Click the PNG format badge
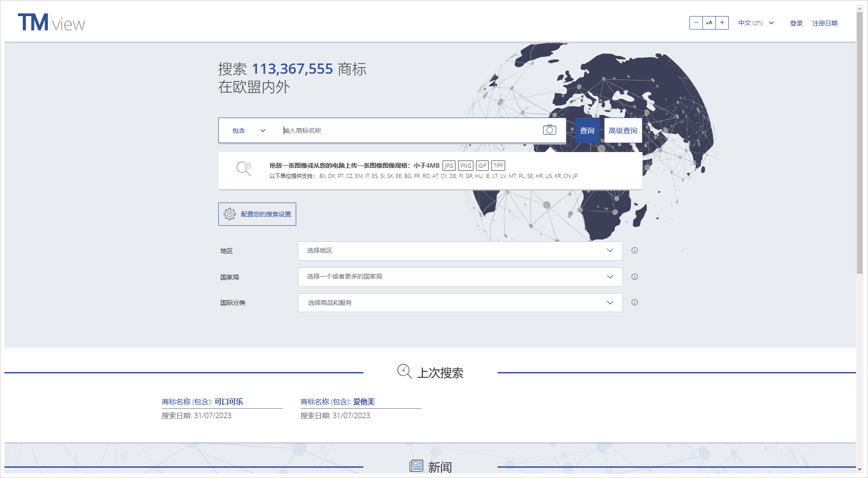868x478 pixels. click(x=466, y=165)
